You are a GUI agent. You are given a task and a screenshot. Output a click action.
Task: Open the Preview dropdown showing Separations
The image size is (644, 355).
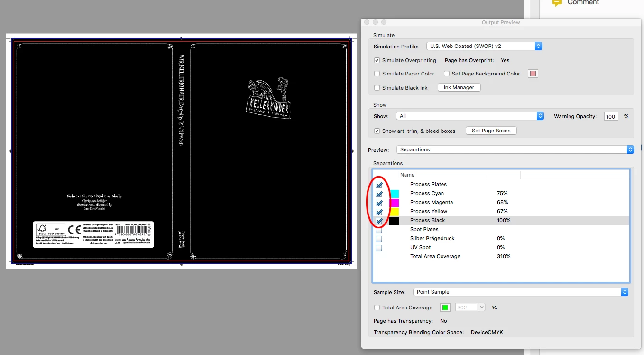(x=515, y=149)
